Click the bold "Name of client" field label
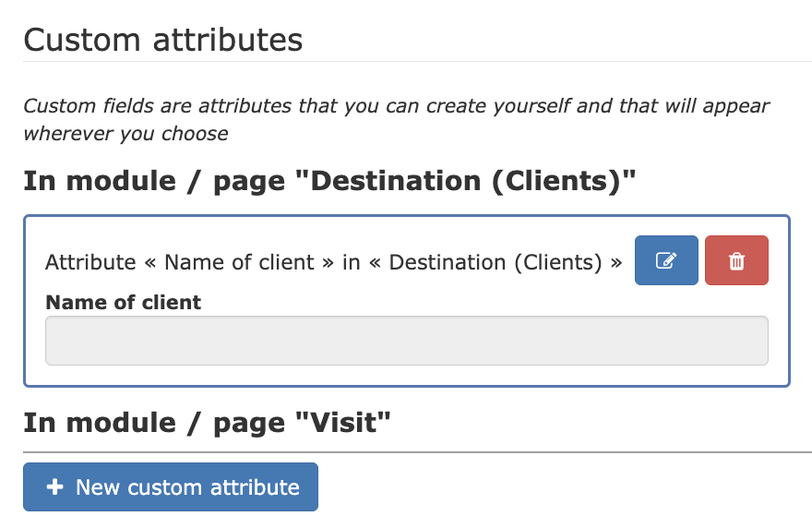 click(x=124, y=302)
